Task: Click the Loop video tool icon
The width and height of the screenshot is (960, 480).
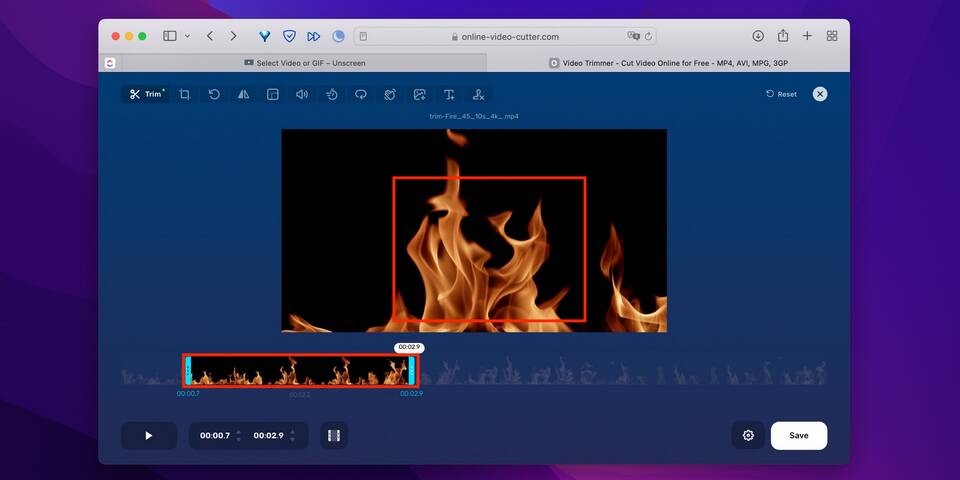Action: (x=361, y=94)
